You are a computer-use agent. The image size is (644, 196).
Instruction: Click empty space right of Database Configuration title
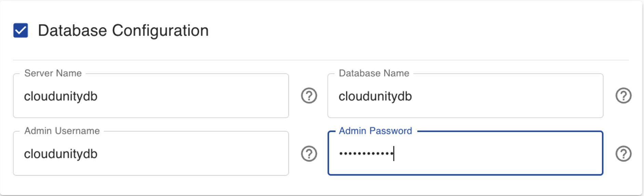pyautogui.click(x=410, y=30)
